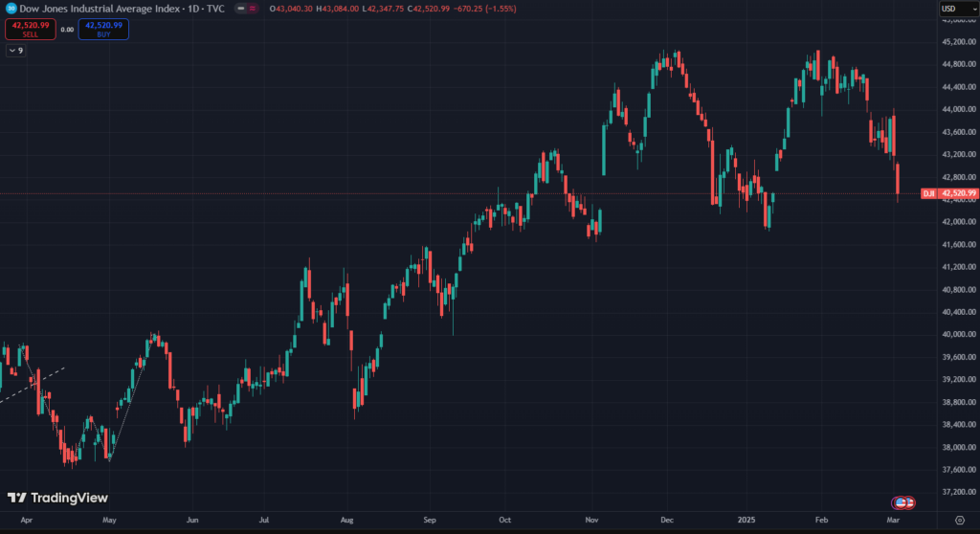980x534 pixels.
Task: Click the 40,000.00 price scale label
Action: point(959,335)
